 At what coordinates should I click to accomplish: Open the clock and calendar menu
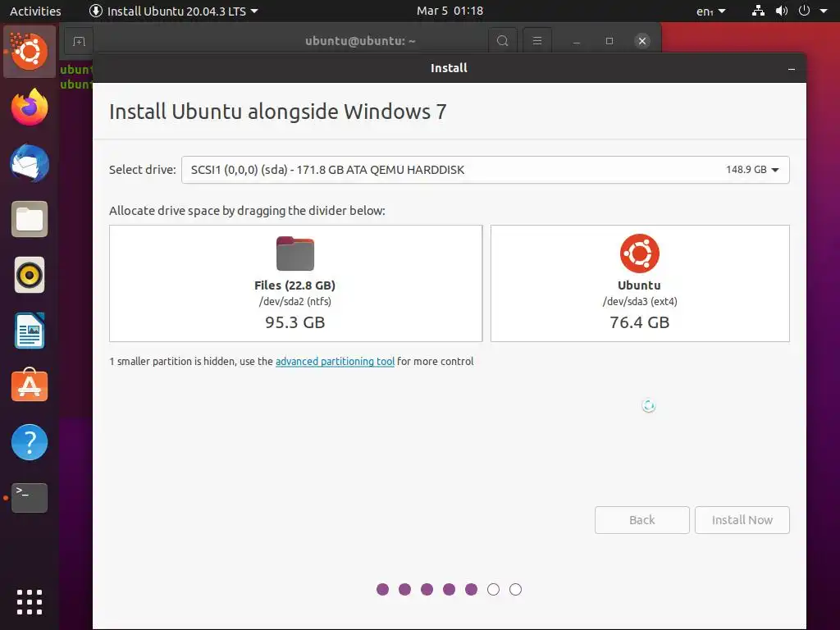pos(450,11)
